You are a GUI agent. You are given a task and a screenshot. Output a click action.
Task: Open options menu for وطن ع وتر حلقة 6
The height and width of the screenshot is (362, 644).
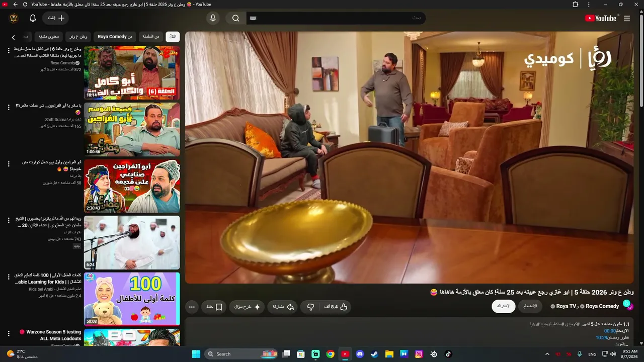[x=9, y=50]
